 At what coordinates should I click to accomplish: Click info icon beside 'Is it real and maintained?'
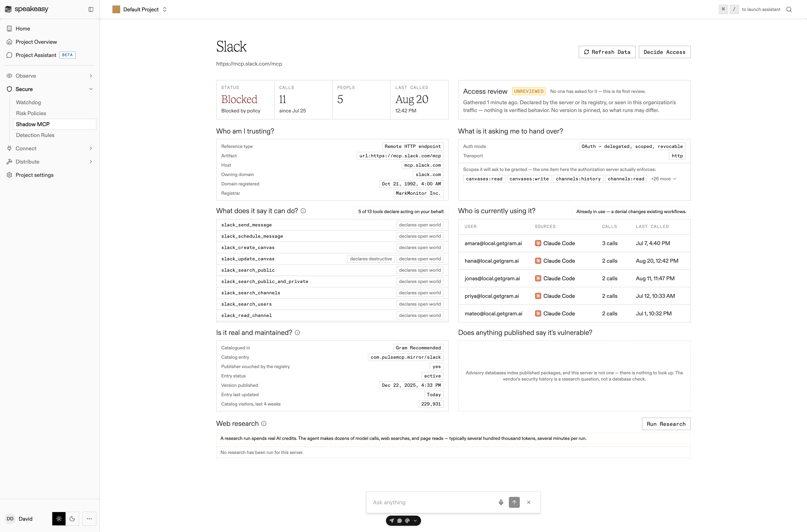298,333
